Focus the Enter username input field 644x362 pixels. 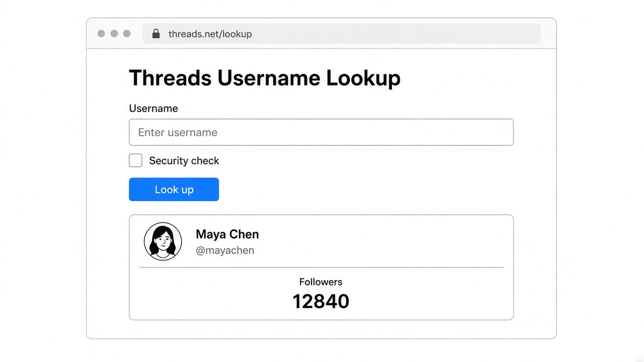(x=321, y=132)
